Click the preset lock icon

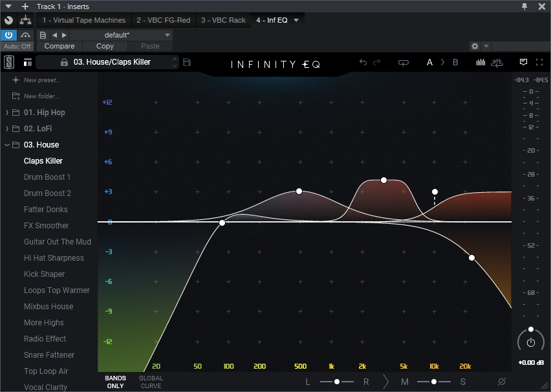(64, 62)
